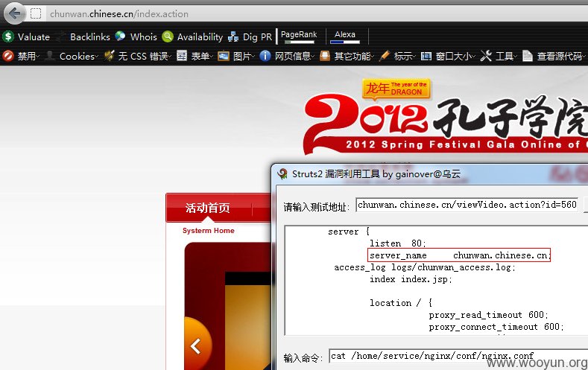Focus the chunwan.chinese.cn address bar
The height and width of the screenshot is (370, 588).
click(x=317, y=14)
